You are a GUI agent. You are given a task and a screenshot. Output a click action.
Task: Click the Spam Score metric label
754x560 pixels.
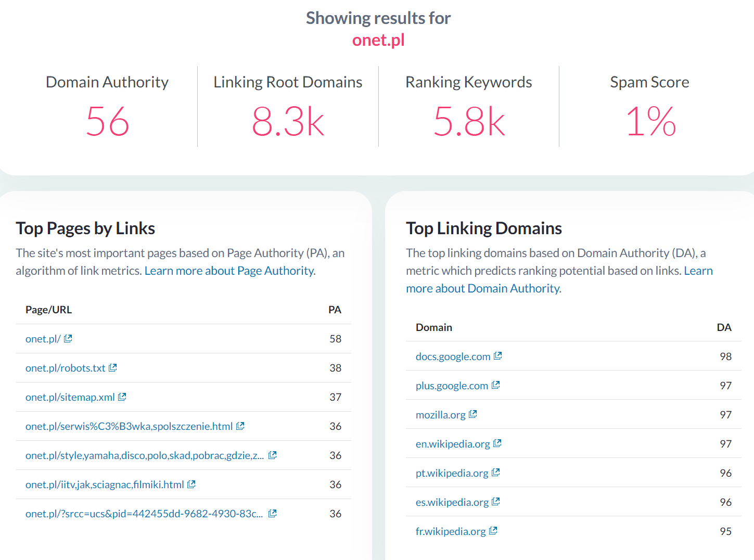click(649, 82)
